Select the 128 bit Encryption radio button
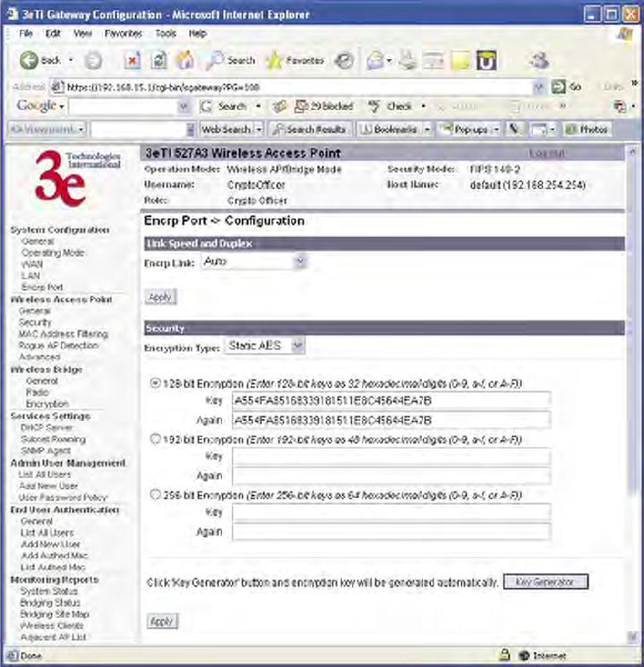This screenshot has width=644, height=667. [x=155, y=383]
